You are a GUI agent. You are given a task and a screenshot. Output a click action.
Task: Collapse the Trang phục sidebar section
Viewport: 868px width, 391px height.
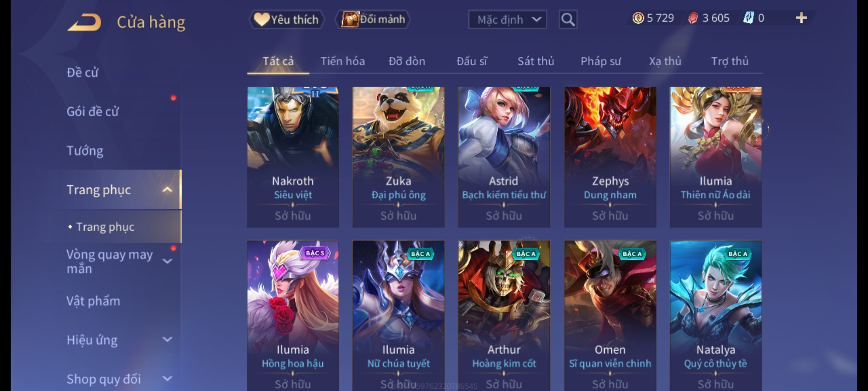[167, 190]
